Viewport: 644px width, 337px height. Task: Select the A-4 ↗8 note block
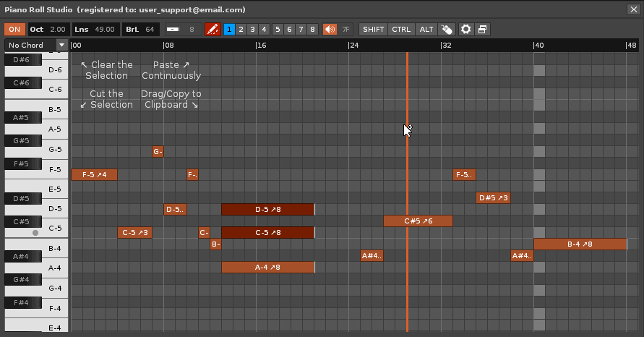click(x=267, y=267)
